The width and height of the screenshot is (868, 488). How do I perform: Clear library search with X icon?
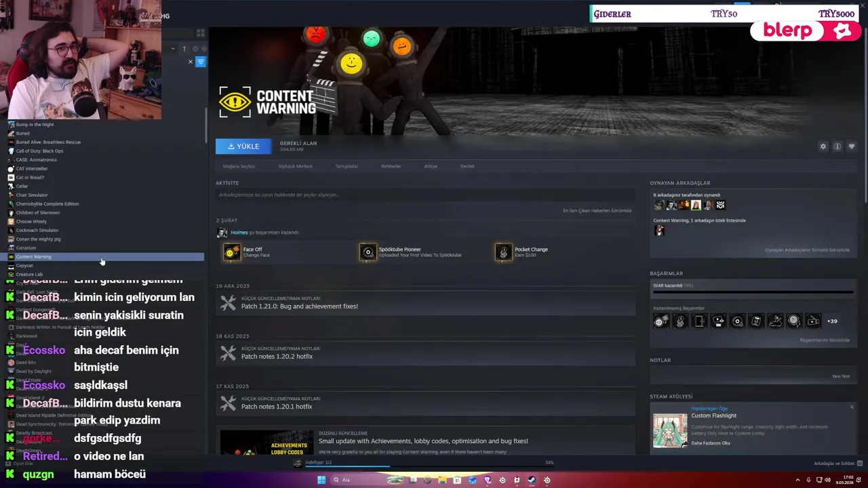point(191,62)
